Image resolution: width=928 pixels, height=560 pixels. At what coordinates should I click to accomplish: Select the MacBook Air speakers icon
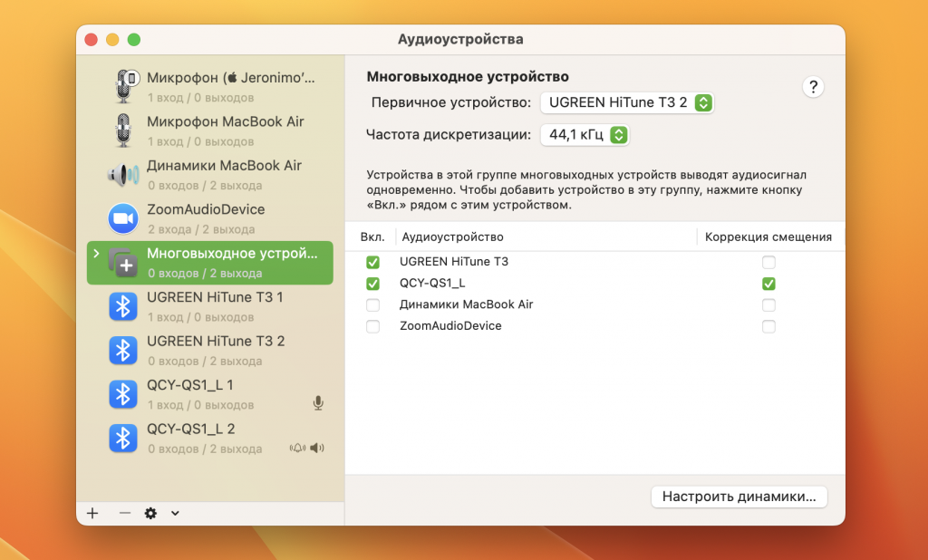[123, 174]
